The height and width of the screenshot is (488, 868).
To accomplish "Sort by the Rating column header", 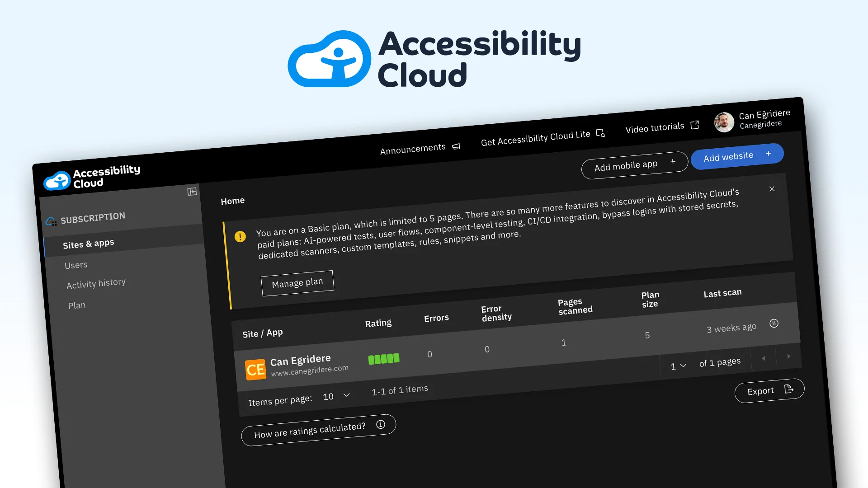I will pyautogui.click(x=378, y=323).
